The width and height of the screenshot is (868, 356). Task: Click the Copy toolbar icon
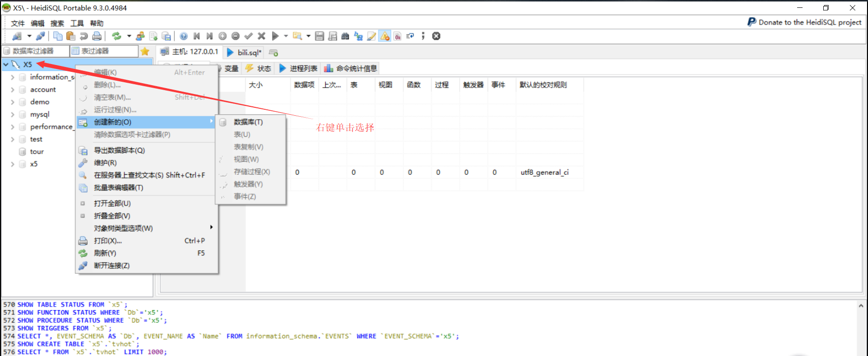(x=58, y=36)
